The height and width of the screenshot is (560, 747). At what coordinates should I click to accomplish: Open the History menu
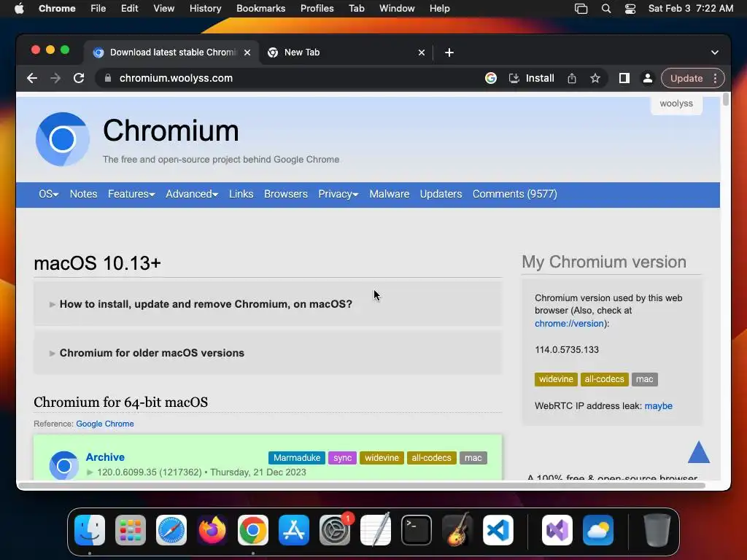click(205, 9)
